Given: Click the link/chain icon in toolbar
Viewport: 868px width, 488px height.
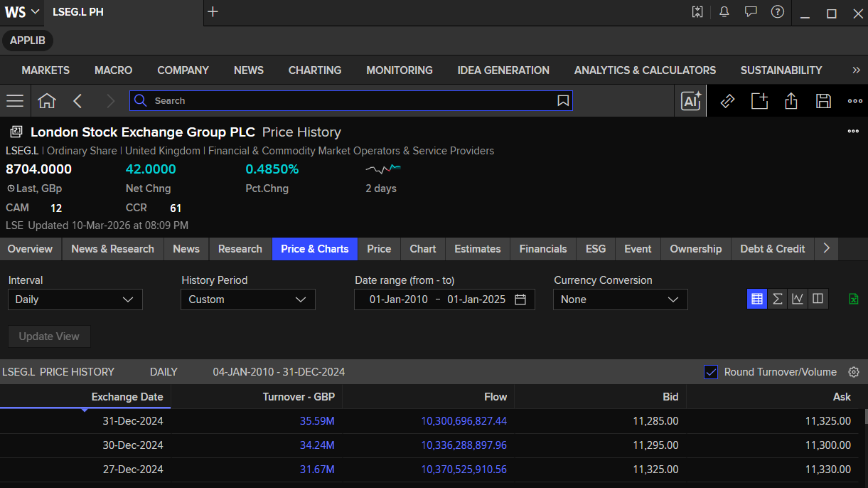Looking at the screenshot, I should point(727,101).
